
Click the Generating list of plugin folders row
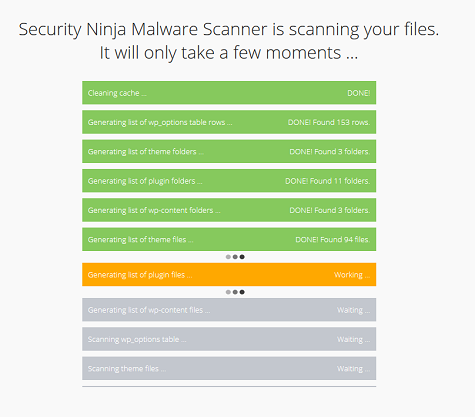pyautogui.click(x=229, y=181)
